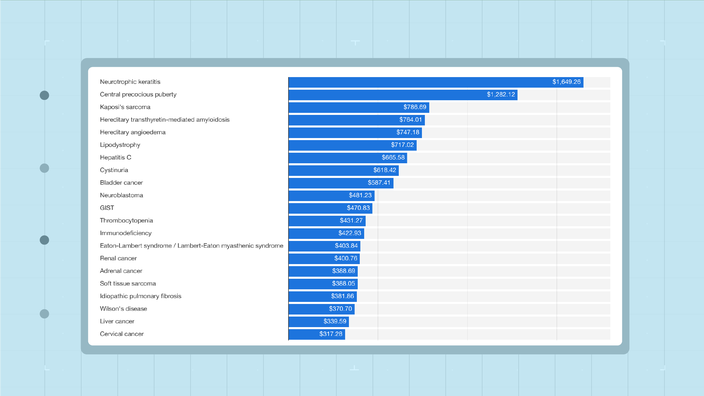Click the Kaposi's sarcoma row label
Image resolution: width=704 pixels, height=396 pixels.
pos(125,107)
